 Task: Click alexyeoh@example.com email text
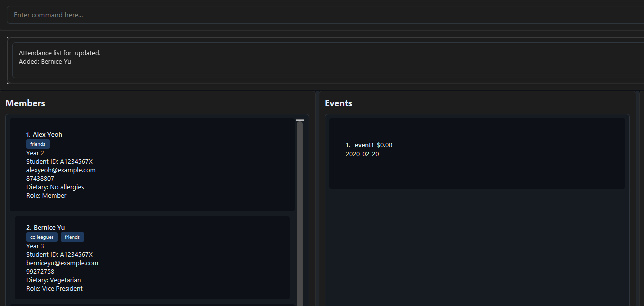tap(61, 170)
